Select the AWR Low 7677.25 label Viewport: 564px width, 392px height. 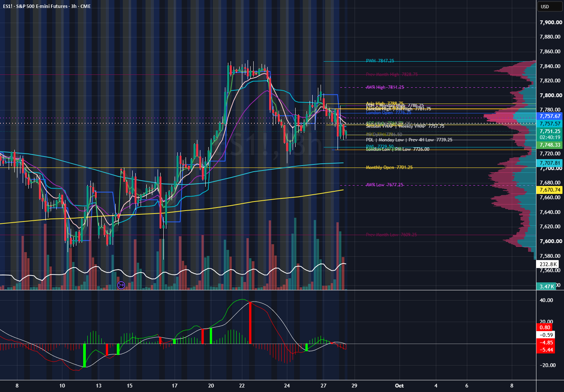384,185
